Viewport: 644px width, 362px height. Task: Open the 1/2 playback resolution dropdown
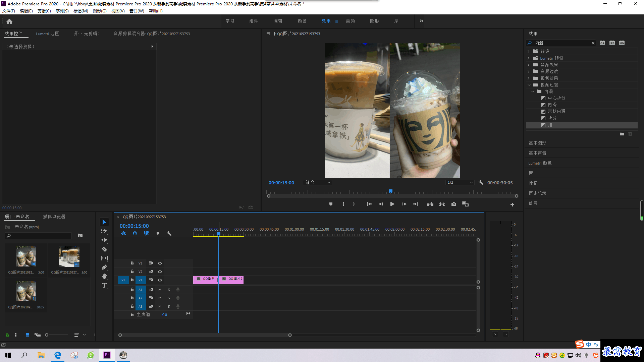coord(460,183)
